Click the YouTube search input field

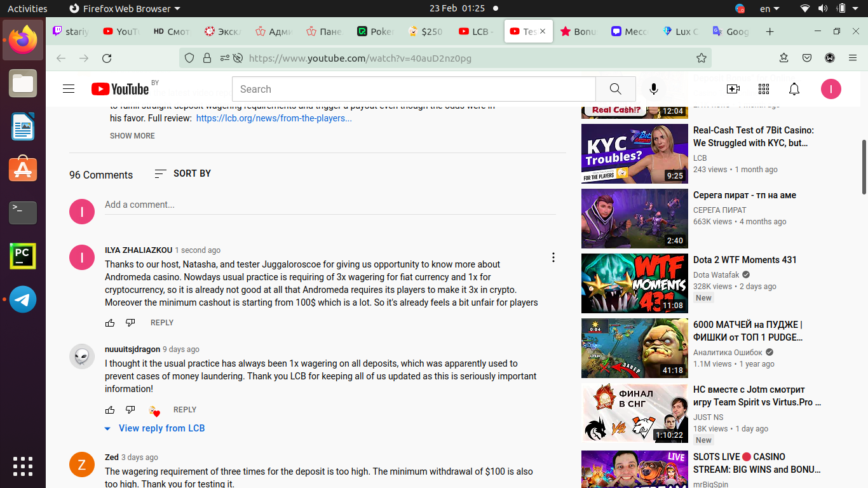point(414,89)
